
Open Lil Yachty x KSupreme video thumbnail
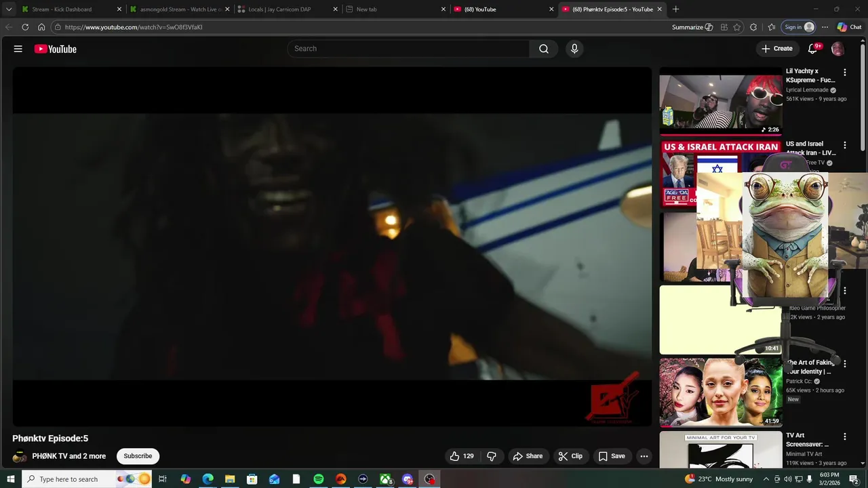(721, 101)
